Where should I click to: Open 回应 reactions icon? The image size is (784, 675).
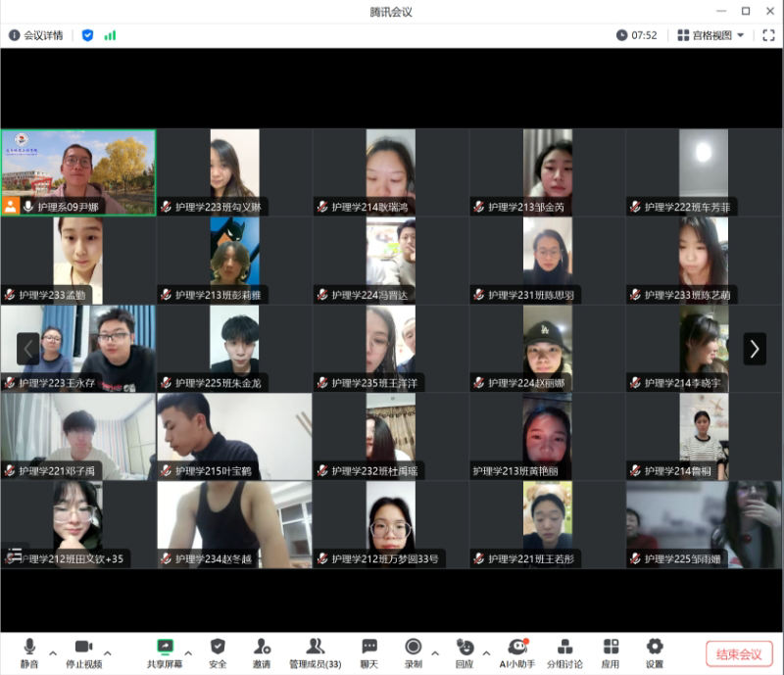coord(464,652)
